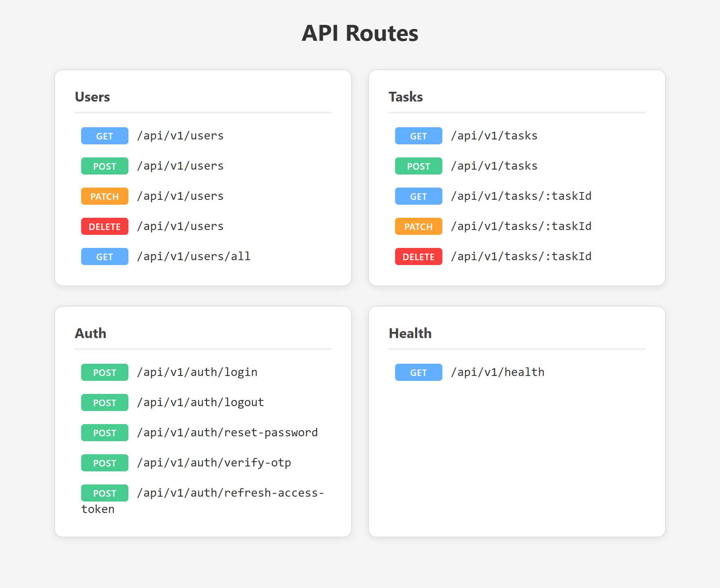Viewport: 720px width, 588px height.
Task: Click the /api/v1/health path text
Action: tap(498, 372)
